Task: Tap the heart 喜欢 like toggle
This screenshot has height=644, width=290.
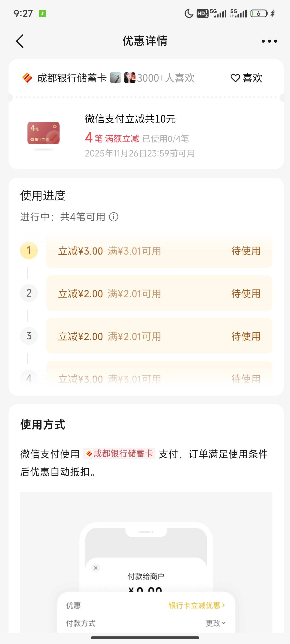Action: 246,78
